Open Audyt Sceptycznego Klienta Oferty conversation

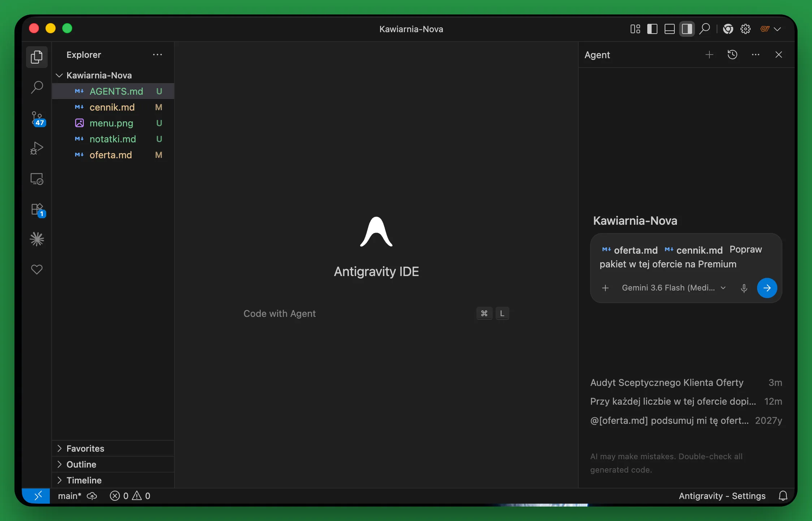pyautogui.click(x=686, y=383)
